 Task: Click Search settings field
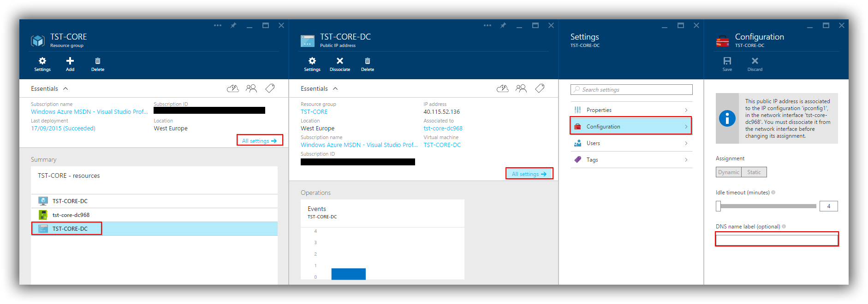[631, 89]
